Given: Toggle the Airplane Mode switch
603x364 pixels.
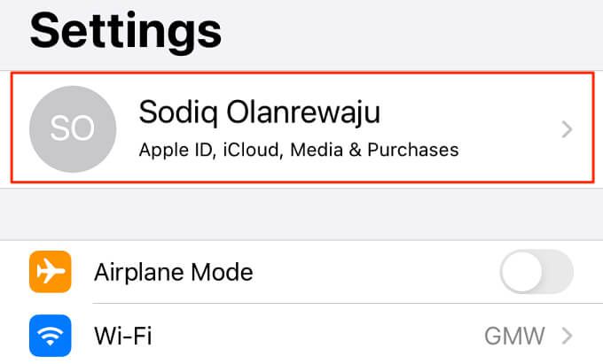Looking at the screenshot, I should point(536,272).
